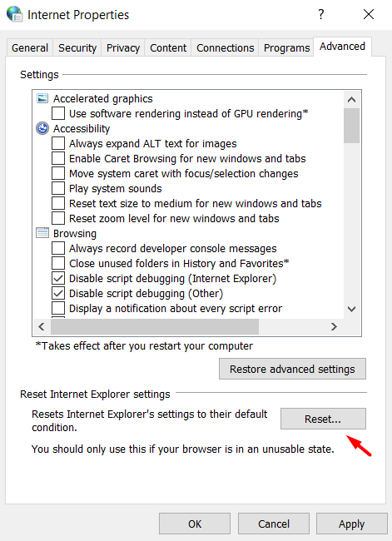The width and height of the screenshot is (392, 541).
Task: Check Always expand ALT text for images
Action: click(58, 143)
